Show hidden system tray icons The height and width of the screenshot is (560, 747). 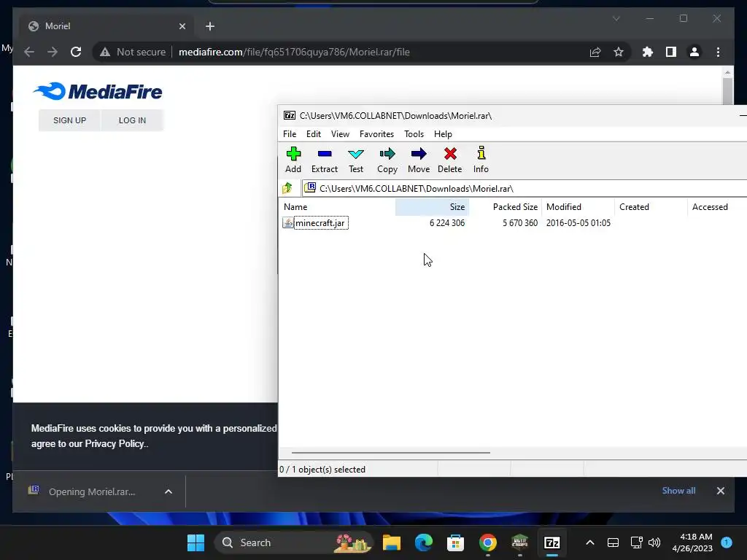coord(589,542)
